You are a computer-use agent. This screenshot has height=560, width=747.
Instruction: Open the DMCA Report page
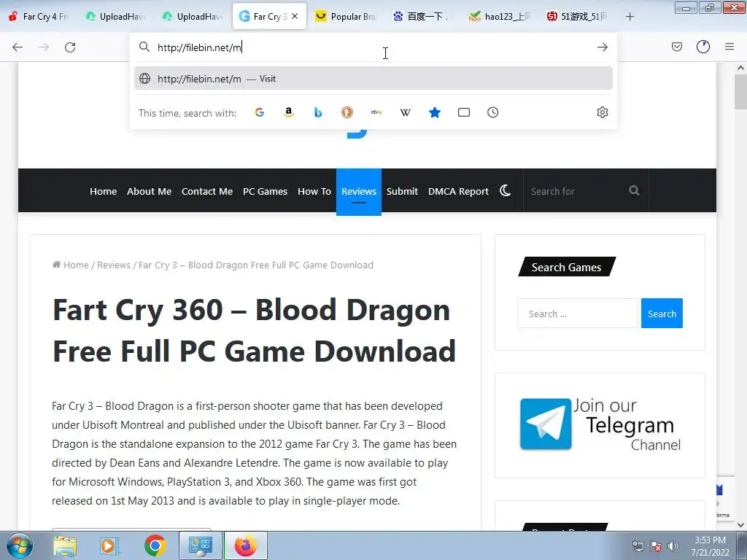pyautogui.click(x=458, y=192)
